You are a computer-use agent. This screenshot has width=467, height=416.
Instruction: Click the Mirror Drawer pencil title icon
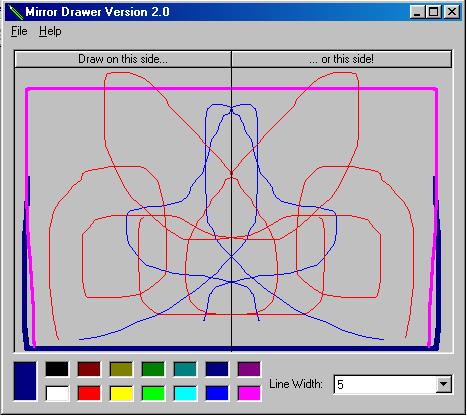coord(15,12)
